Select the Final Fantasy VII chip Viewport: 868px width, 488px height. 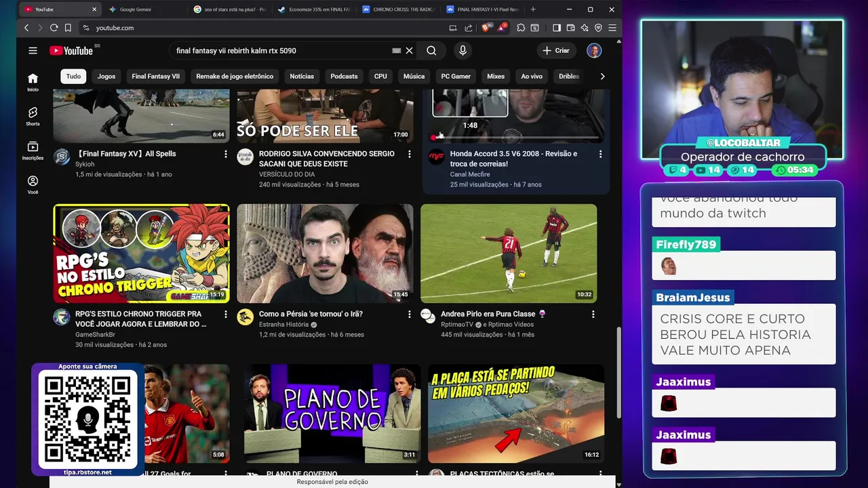click(156, 77)
